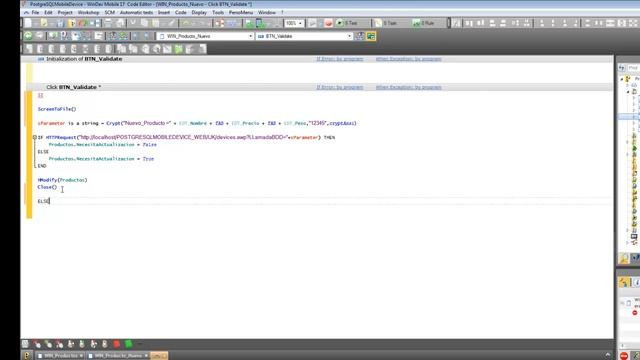Click the 'Click BTN_Validate' process header
This screenshot has width=640, height=360.
click(x=73, y=87)
